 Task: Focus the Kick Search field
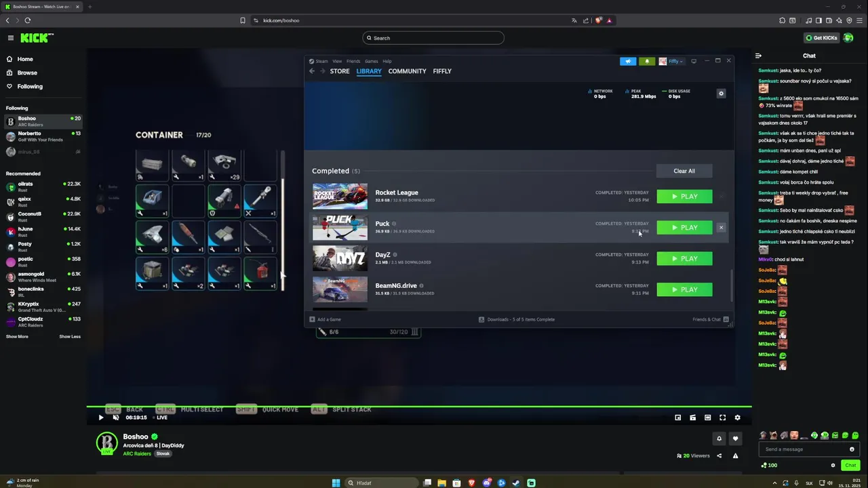[x=433, y=38]
